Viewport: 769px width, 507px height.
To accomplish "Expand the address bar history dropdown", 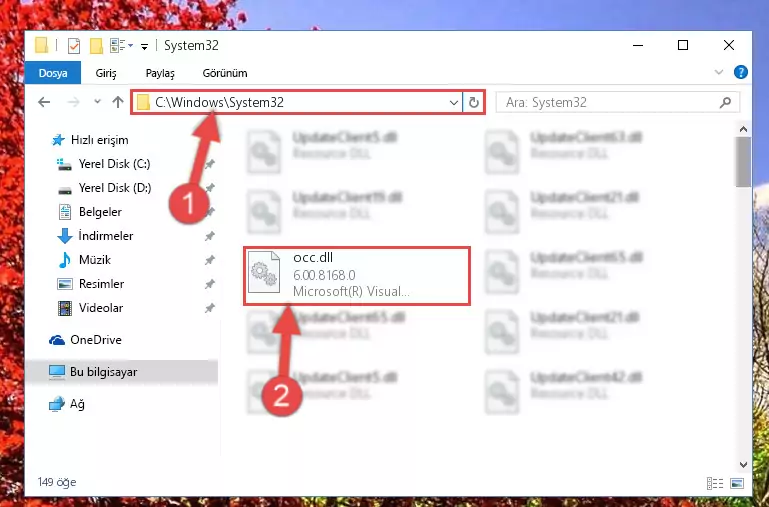I will point(454,102).
